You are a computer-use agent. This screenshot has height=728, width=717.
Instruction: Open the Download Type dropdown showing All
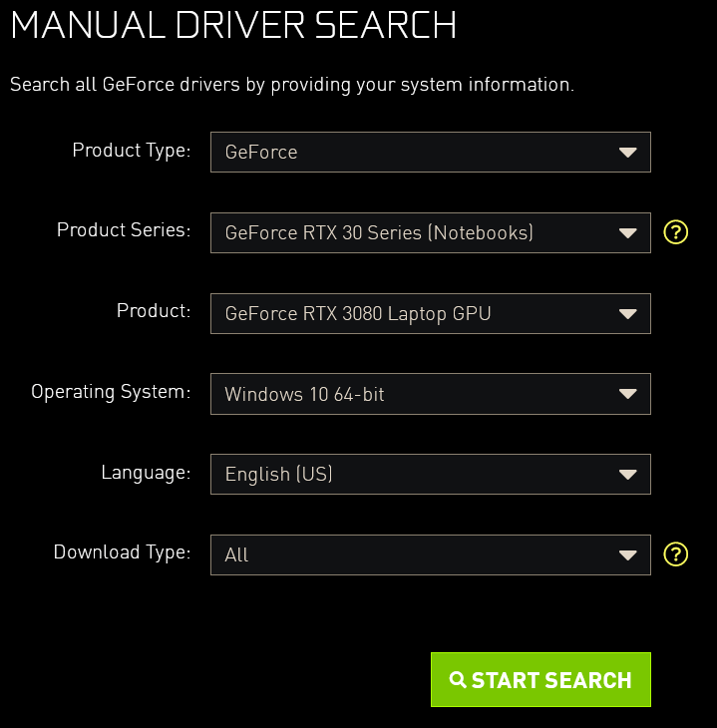431,554
